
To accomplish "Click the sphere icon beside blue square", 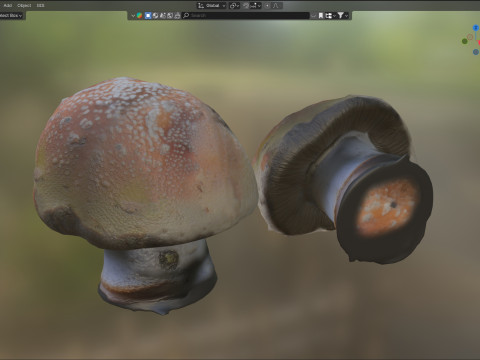I will click(x=155, y=16).
